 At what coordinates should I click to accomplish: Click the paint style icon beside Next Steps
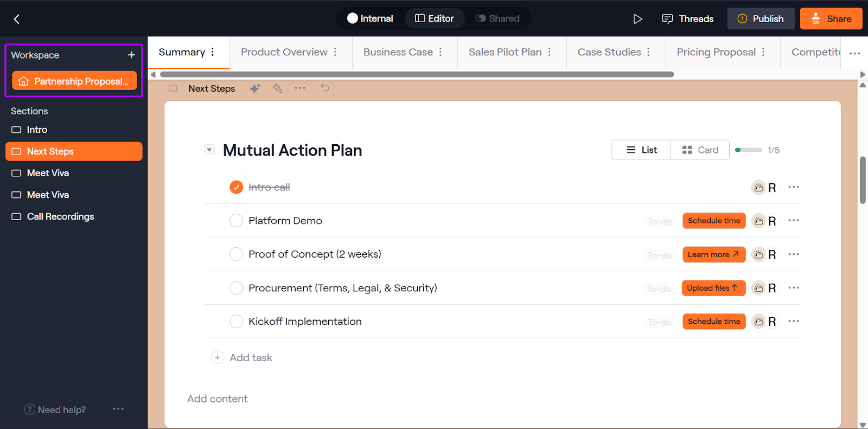tap(278, 88)
